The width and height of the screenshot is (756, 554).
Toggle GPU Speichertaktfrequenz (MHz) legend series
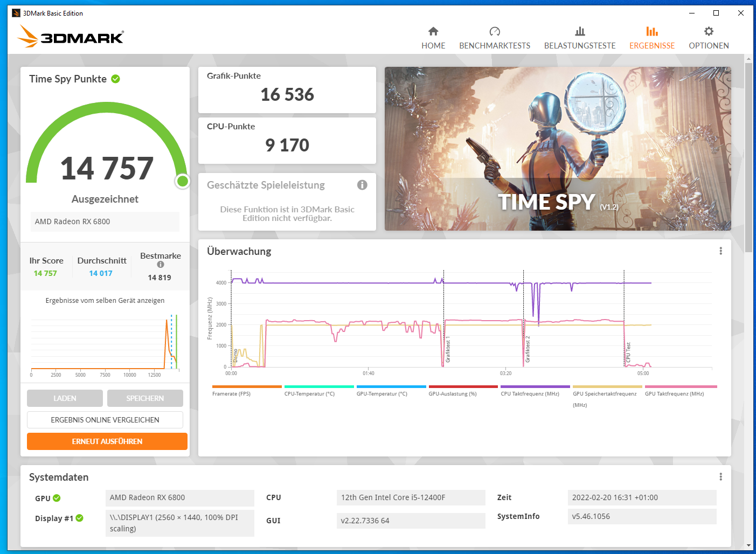click(607, 396)
